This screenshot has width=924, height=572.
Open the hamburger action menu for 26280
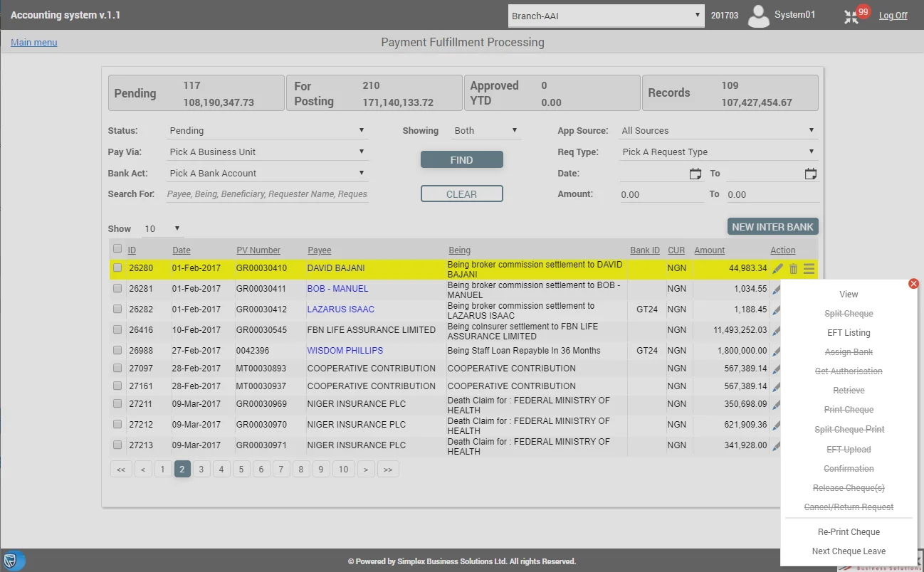coord(809,268)
